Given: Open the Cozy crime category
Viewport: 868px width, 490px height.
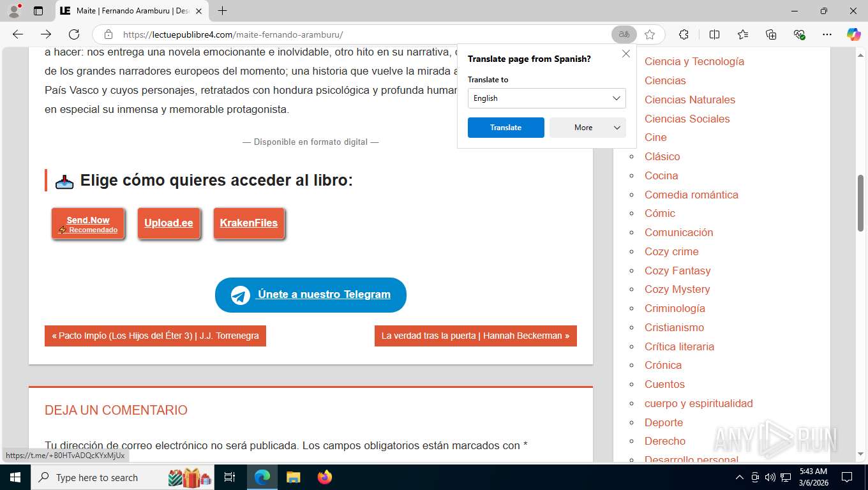Looking at the screenshot, I should tap(671, 251).
